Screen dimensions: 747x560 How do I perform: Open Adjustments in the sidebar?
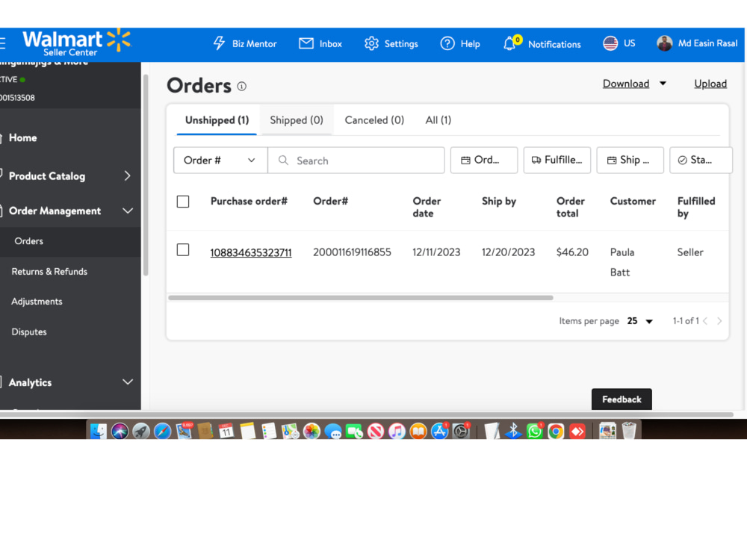coord(37,302)
